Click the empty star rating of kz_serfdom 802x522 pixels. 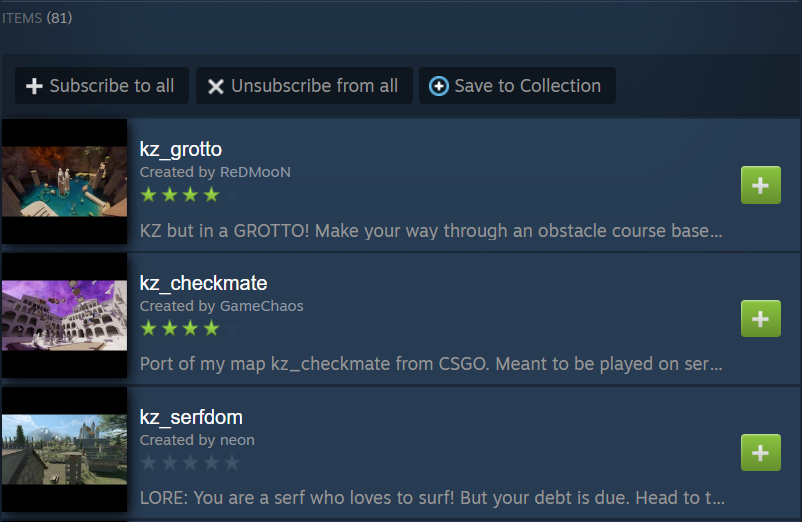click(x=190, y=463)
